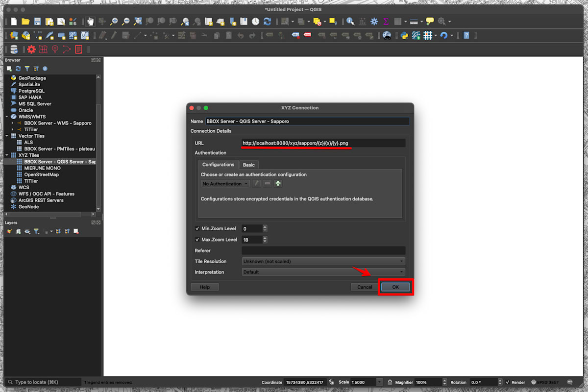Screen dimensions: 588x392
Task: Collapse the WMS/WMTS tree node
Action: 7,117
